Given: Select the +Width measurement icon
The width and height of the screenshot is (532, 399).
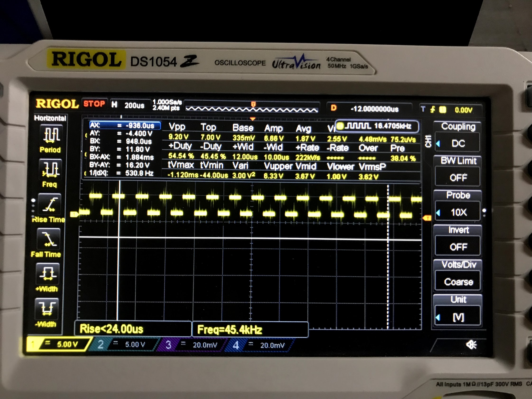Looking at the screenshot, I should (x=48, y=274).
